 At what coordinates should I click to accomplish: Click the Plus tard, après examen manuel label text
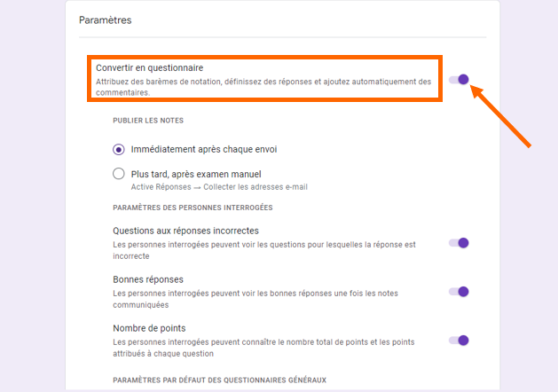[196, 174]
